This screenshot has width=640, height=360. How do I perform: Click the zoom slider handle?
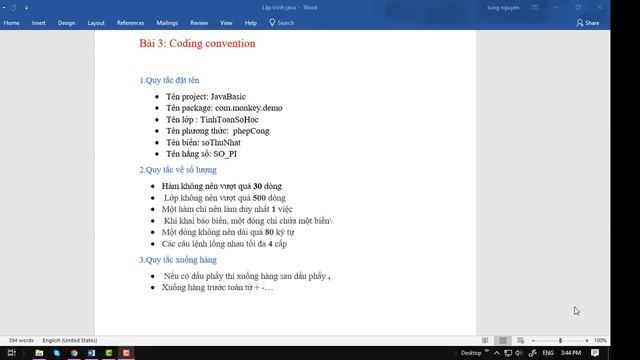pos(560,340)
